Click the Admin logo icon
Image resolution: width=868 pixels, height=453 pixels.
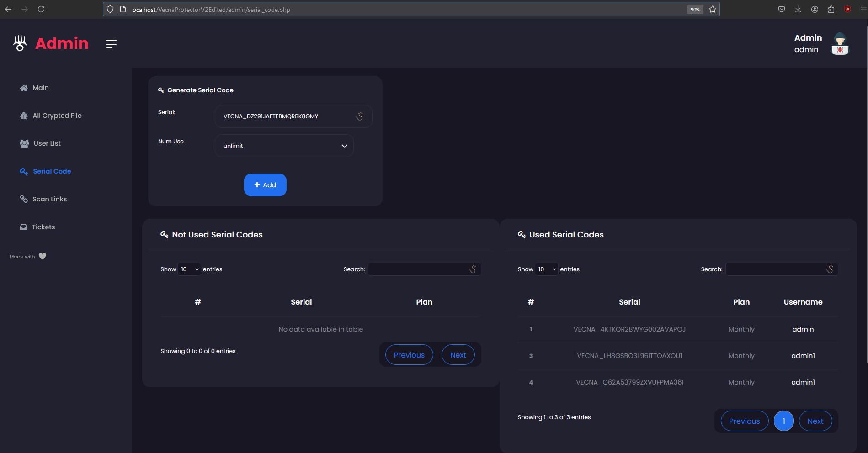point(20,43)
